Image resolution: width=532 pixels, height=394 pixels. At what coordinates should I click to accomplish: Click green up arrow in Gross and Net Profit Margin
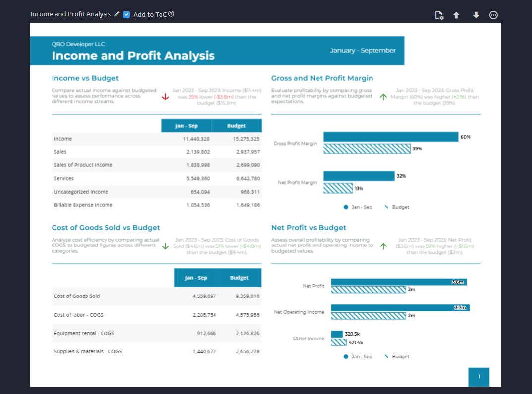click(x=383, y=97)
